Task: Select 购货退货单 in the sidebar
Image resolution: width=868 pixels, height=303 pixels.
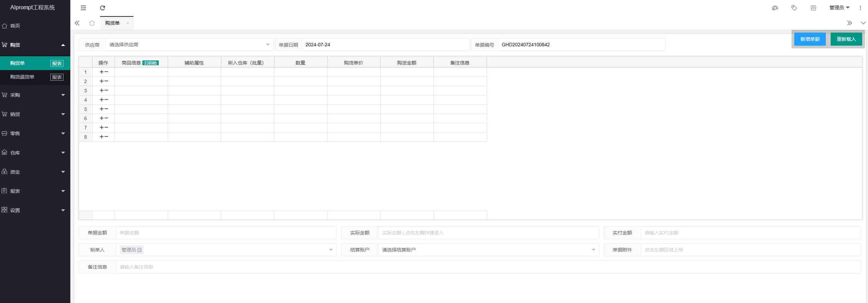Action: (22, 77)
